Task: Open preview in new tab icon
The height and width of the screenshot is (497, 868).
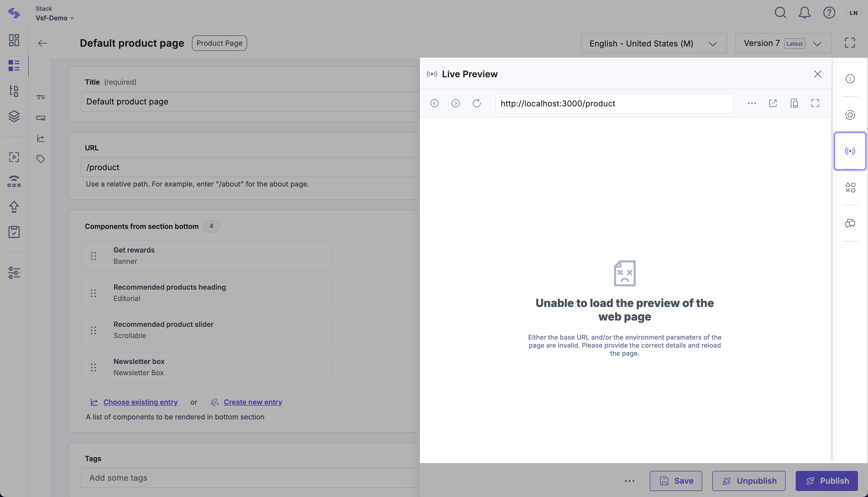Action: pyautogui.click(x=773, y=103)
